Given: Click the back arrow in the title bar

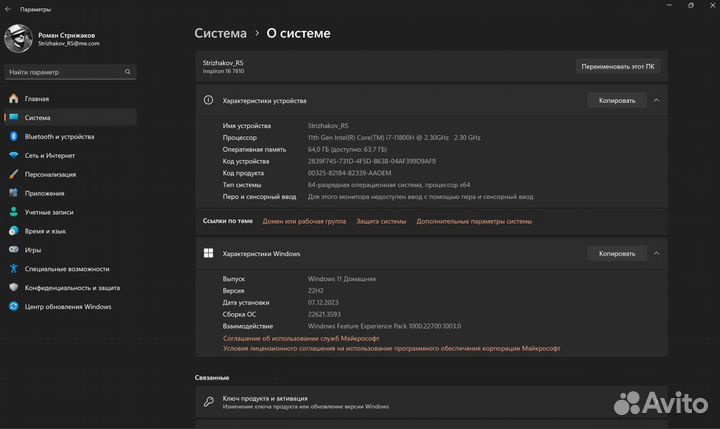Looking at the screenshot, I should coord(8,9).
